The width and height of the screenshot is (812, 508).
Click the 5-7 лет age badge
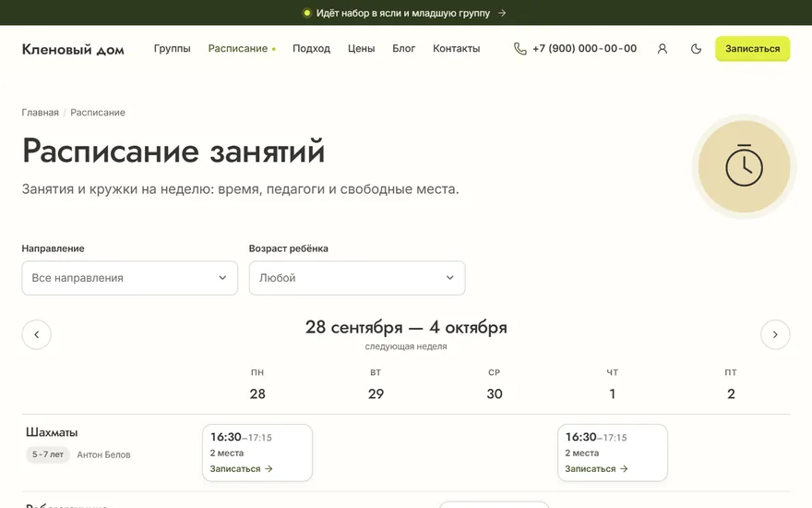[48, 454]
